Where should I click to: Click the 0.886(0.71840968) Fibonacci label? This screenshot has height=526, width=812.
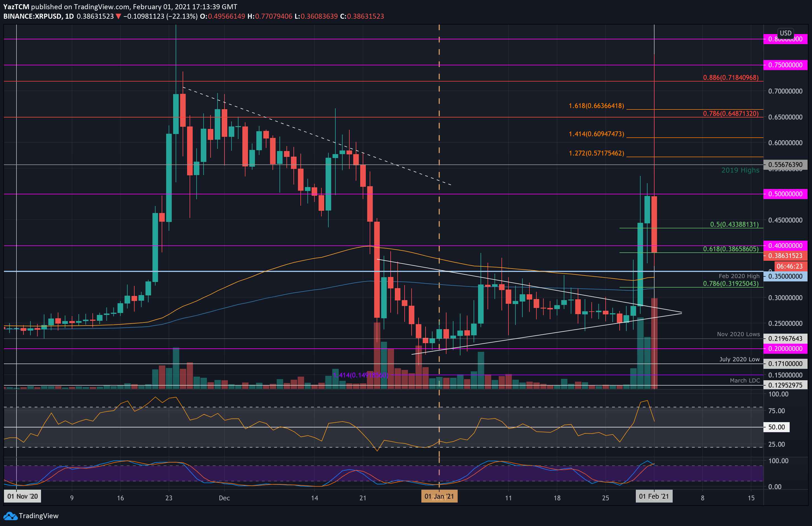[731, 77]
